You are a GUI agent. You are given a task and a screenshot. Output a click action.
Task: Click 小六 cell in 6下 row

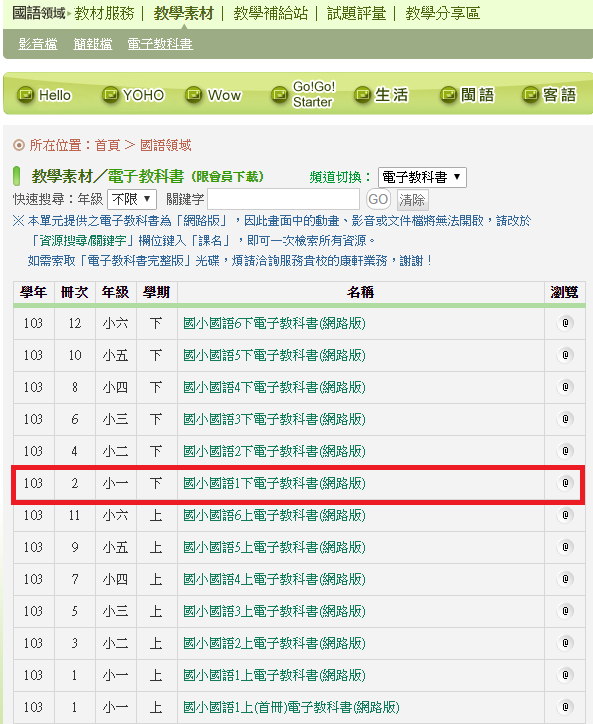[x=116, y=323]
